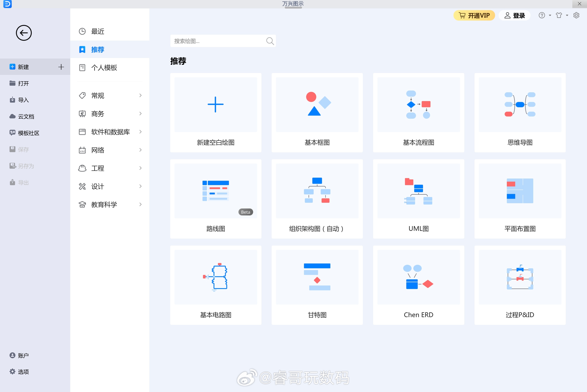Click the 导入 import item
The image size is (587, 392).
23,100
